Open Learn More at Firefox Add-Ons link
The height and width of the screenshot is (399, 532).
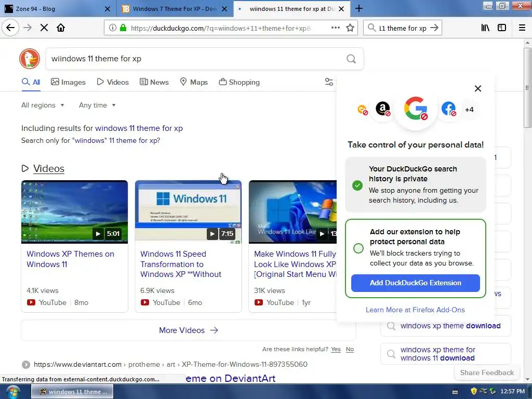(x=415, y=310)
